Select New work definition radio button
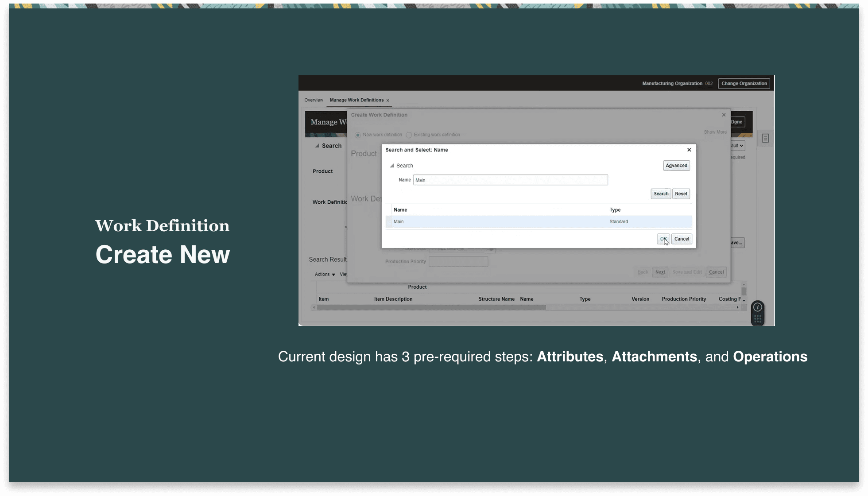The image size is (868, 496). point(358,135)
